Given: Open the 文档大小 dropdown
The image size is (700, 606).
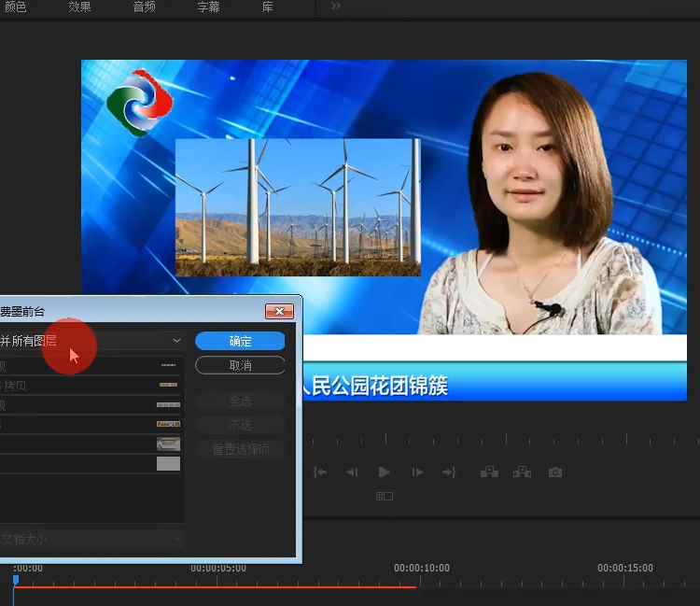Looking at the screenshot, I should [93, 539].
